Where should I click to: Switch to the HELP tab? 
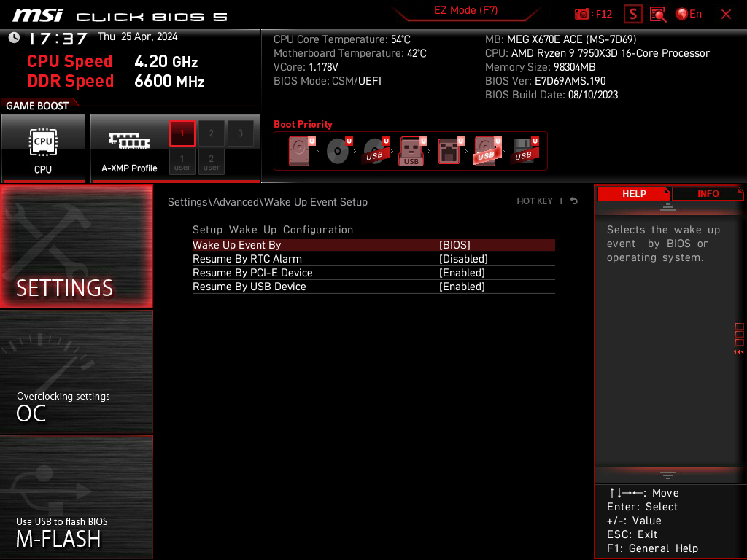tap(634, 193)
